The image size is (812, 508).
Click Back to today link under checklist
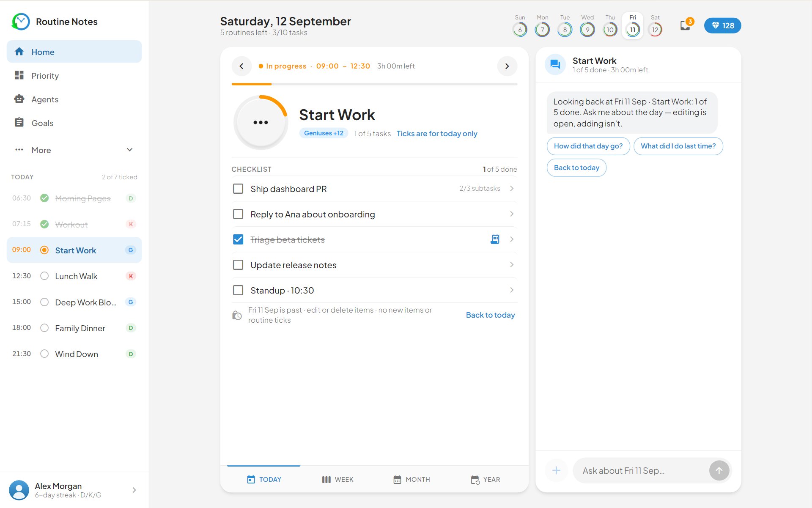pyautogui.click(x=490, y=315)
